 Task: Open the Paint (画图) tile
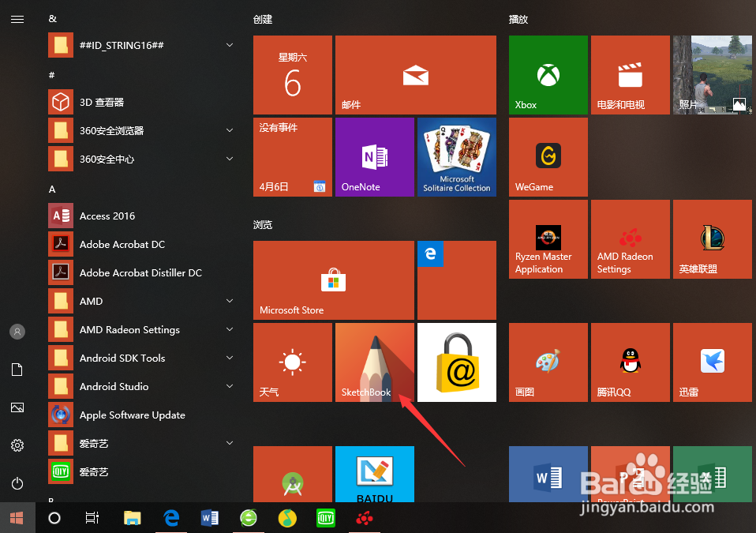[548, 362]
